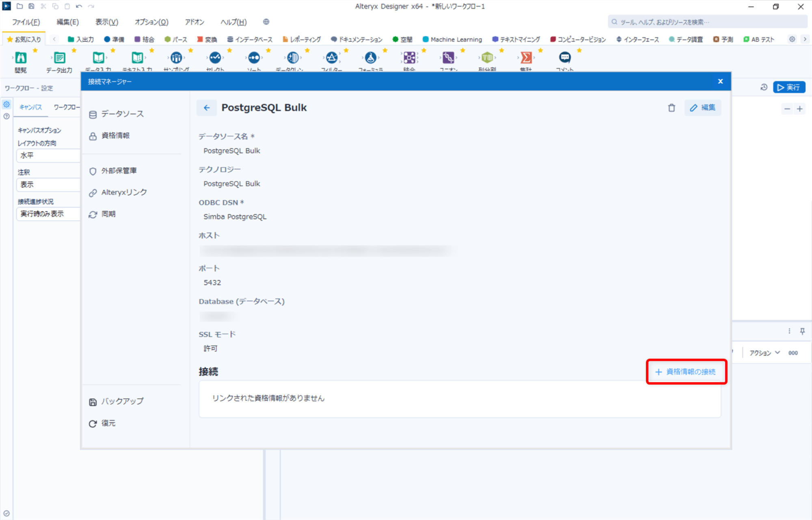
Task: Select the Formula flask tool icon
Action: [x=371, y=58]
